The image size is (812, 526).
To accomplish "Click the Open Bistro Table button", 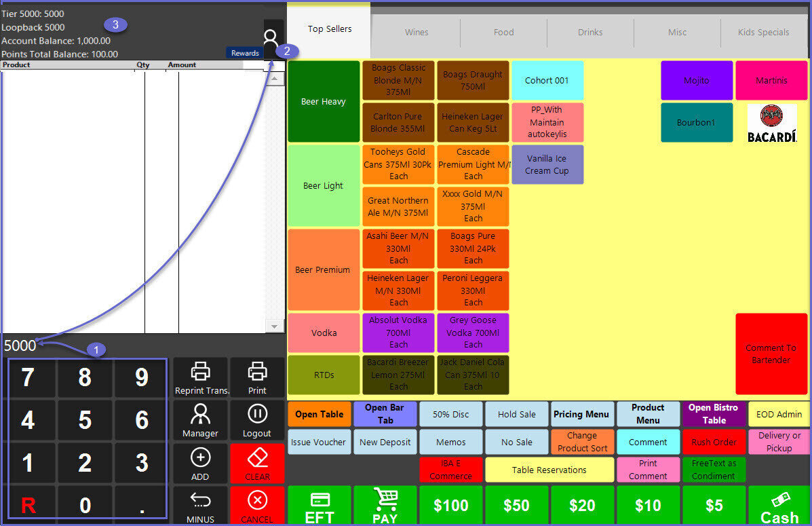I will (x=714, y=414).
